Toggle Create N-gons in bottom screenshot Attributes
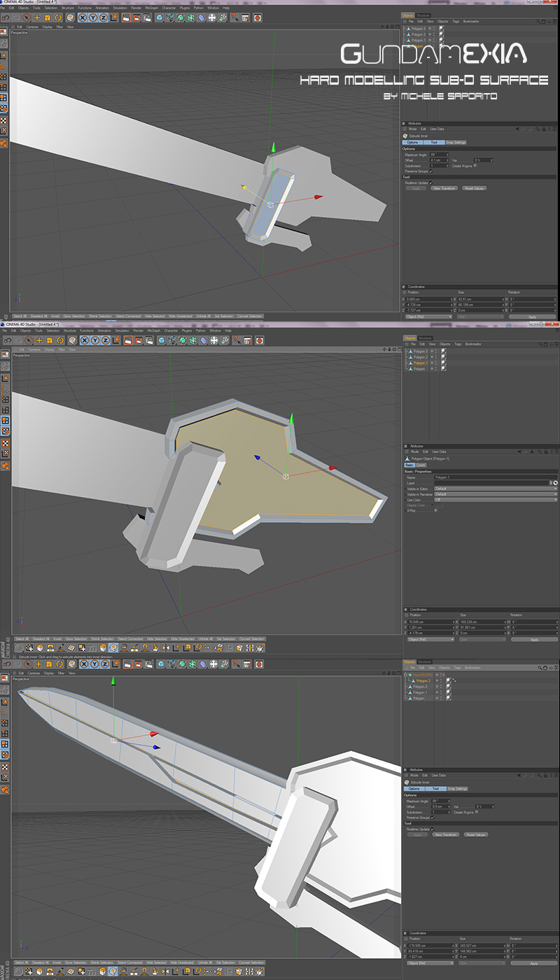Viewport: 560px width, 980px height. point(477,812)
